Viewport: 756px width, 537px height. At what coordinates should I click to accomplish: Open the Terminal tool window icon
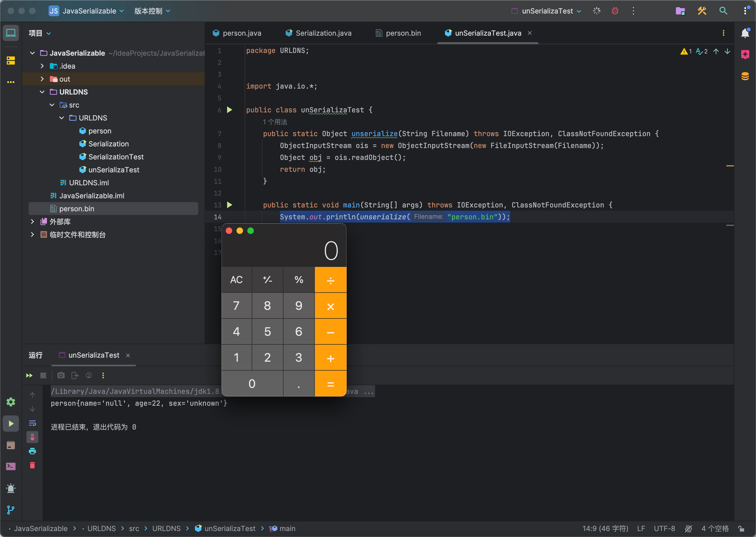tap(11, 466)
